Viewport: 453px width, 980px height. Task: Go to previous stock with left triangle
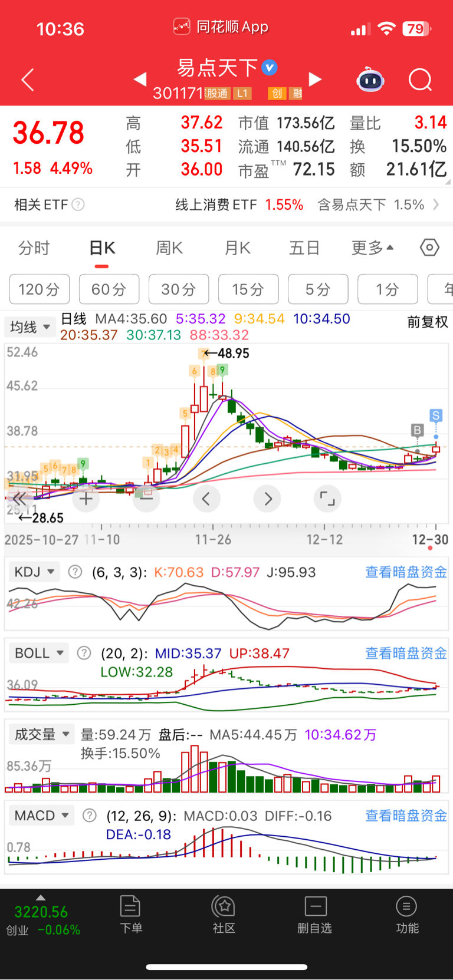click(x=140, y=79)
